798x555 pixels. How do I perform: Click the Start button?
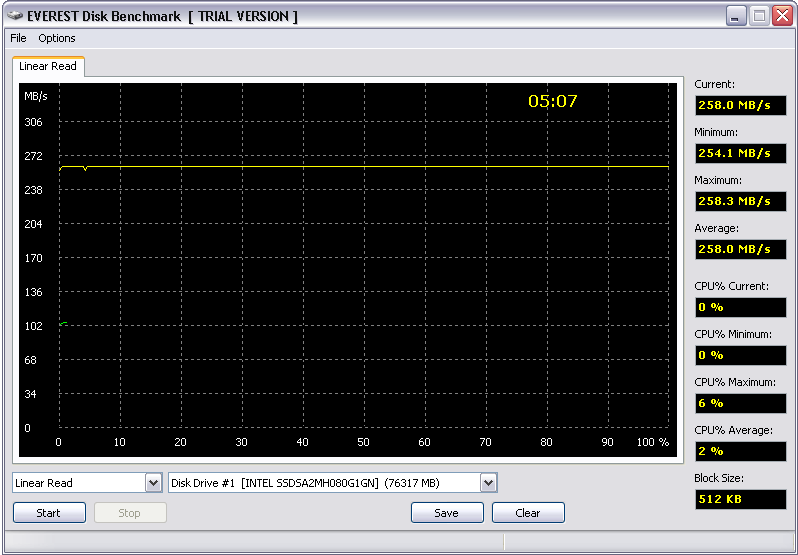pyautogui.click(x=49, y=513)
